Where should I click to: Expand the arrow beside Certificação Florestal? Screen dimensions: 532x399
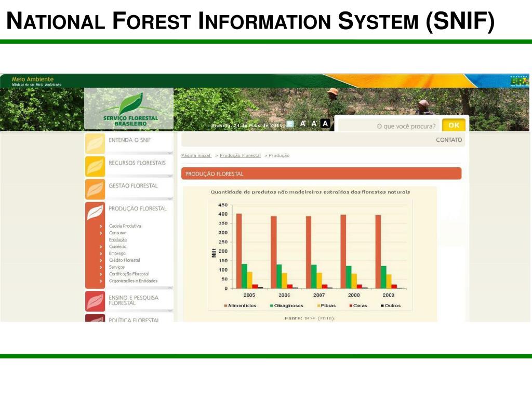101,274
